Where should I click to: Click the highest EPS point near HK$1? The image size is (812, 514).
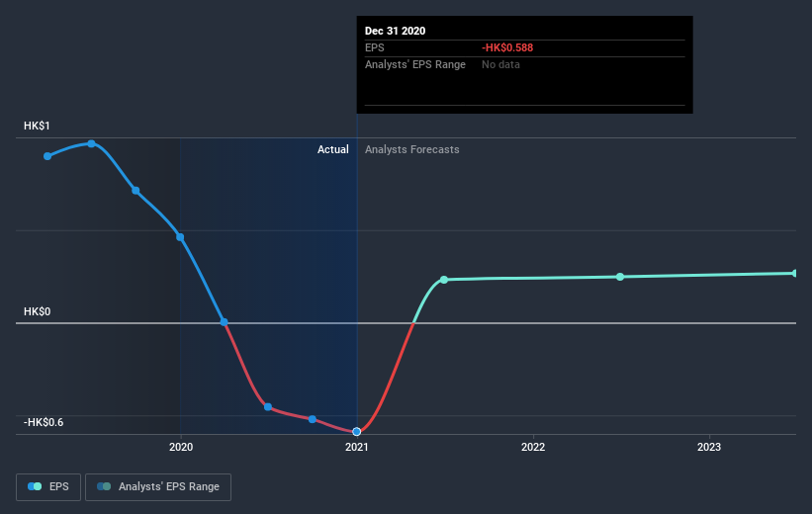pos(91,143)
